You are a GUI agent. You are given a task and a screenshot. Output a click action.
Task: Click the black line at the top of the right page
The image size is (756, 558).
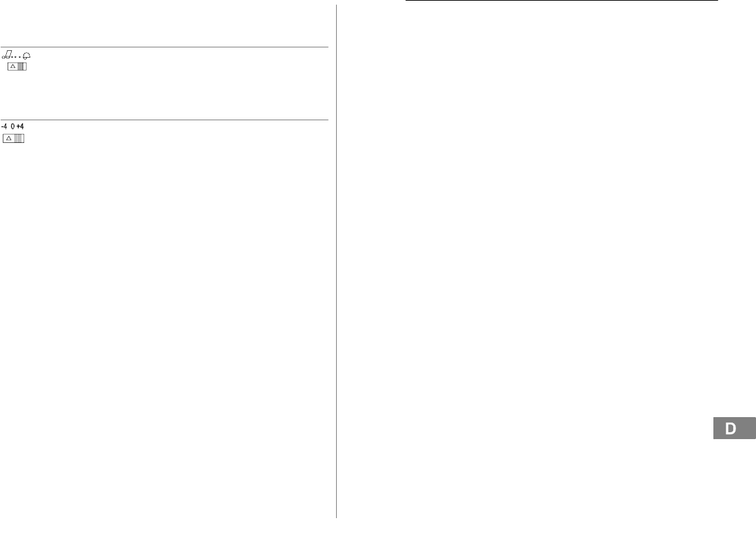pos(562,1)
